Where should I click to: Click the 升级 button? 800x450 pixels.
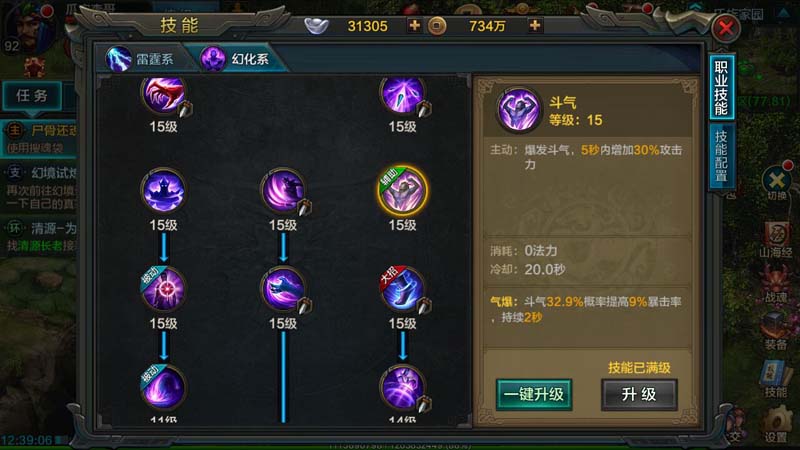coord(639,394)
